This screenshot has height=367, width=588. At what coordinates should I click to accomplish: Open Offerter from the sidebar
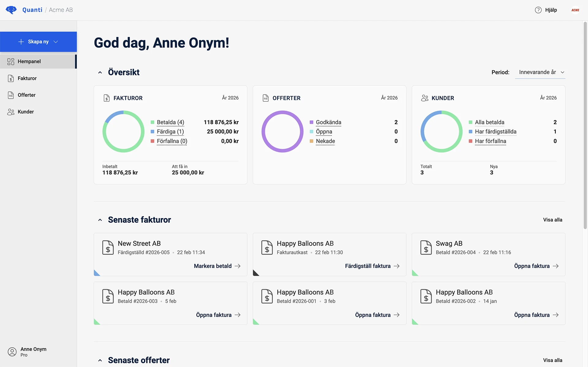click(x=11, y=95)
